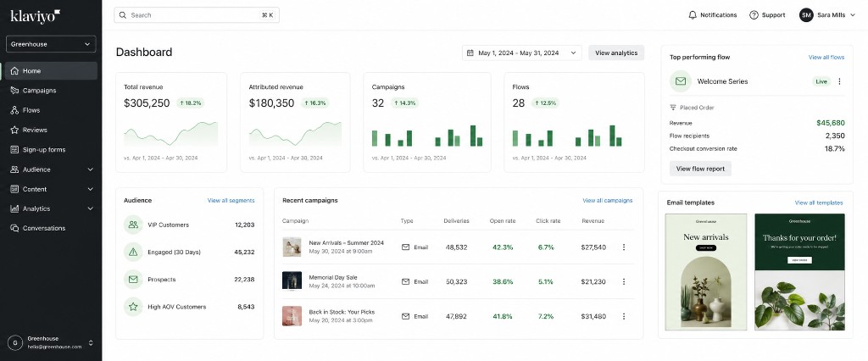Click the View analytics button
The height and width of the screenshot is (361, 868).
click(616, 53)
